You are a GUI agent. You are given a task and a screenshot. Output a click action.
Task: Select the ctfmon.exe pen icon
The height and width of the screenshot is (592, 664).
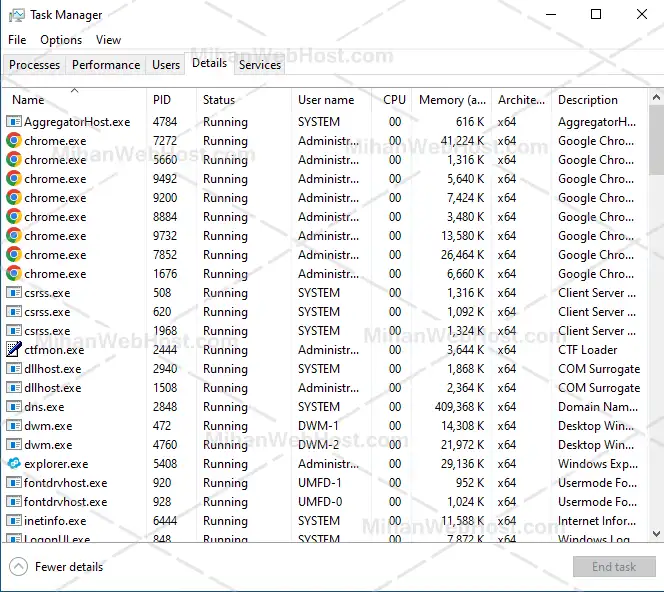[x=14, y=350]
